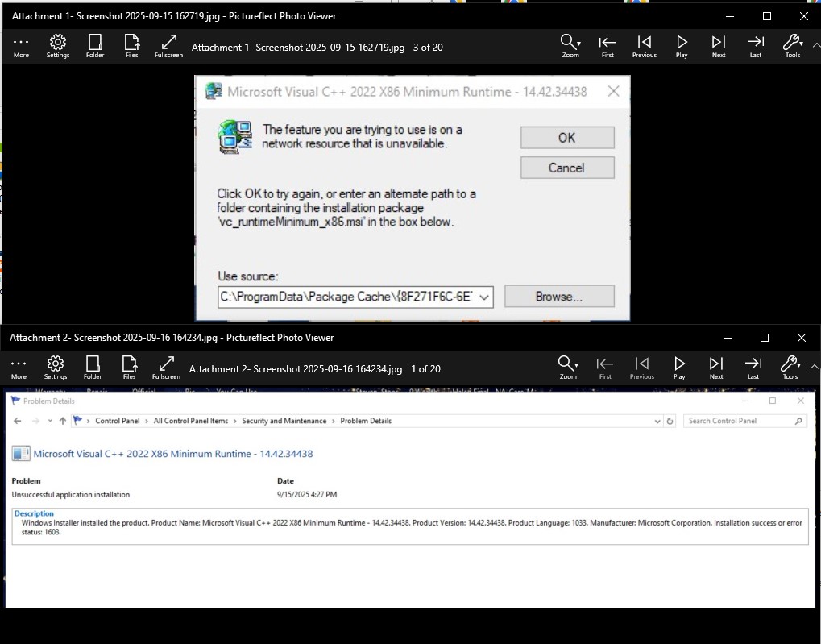Click Files icon in Attachment 1 viewer
Screen dimensions: 821x644
tap(132, 47)
